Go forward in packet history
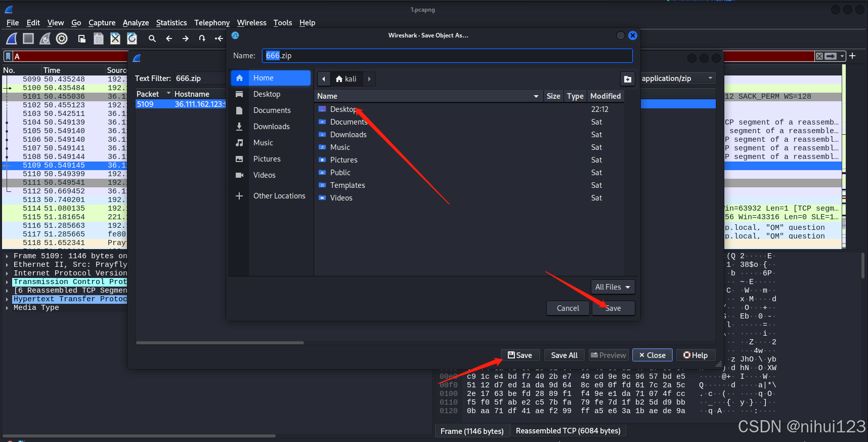Image resolution: width=868 pixels, height=442 pixels. [186, 38]
